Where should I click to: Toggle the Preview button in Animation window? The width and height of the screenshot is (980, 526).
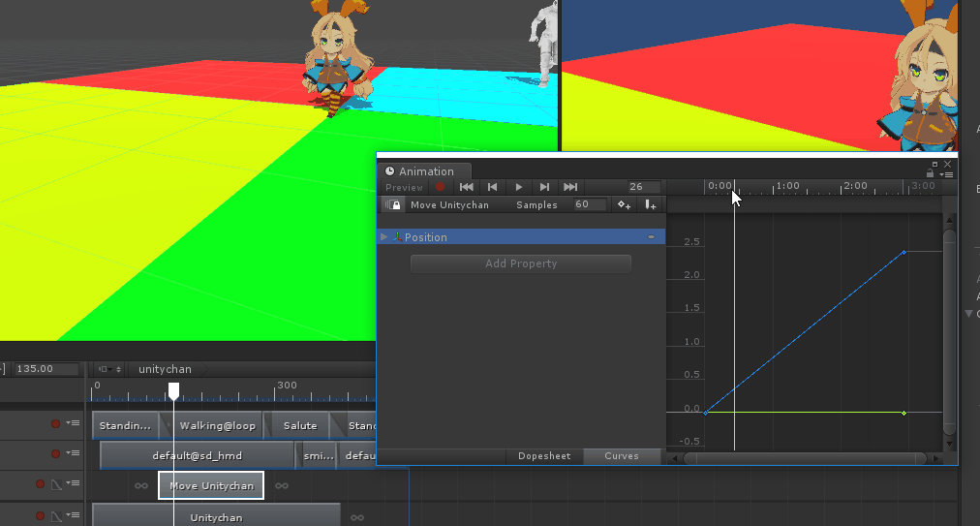click(x=404, y=187)
